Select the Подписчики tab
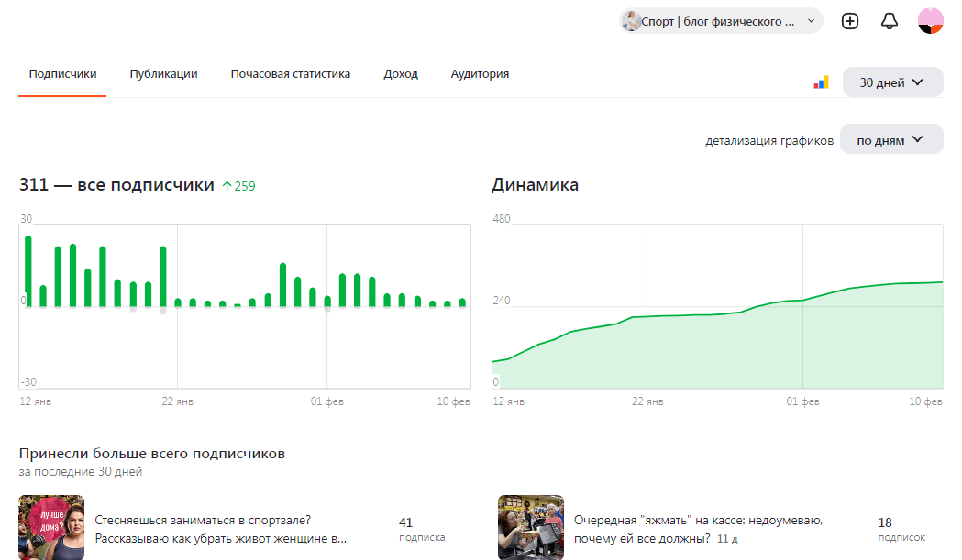The image size is (962, 560). (62, 74)
